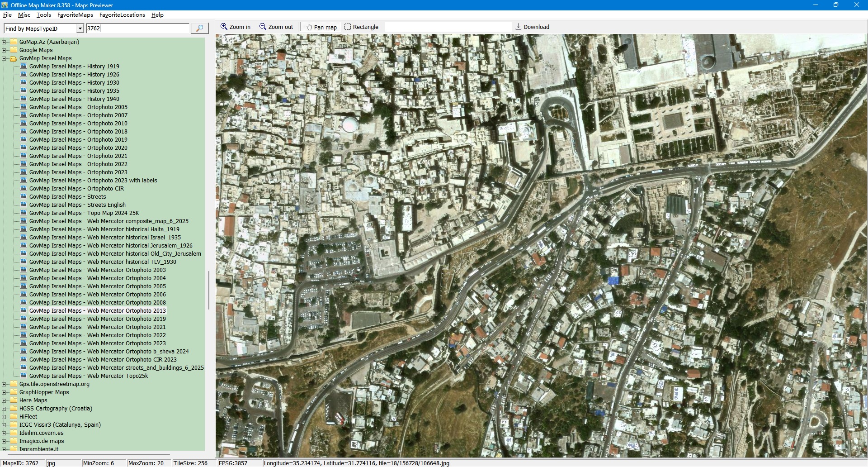Collapse the GovMap Israel Maps tree node
This screenshot has height=467, width=868.
4,58
